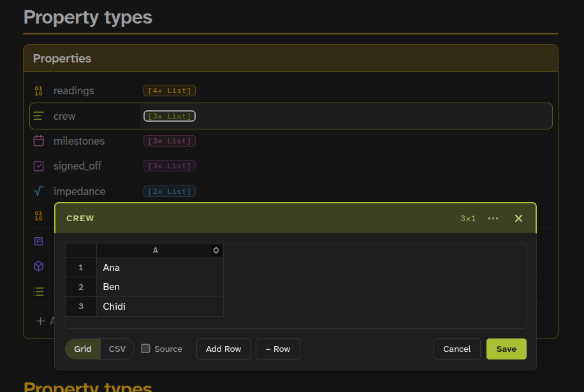Click the impedance property name
Viewport: 584px width, 392px height.
pos(79,191)
